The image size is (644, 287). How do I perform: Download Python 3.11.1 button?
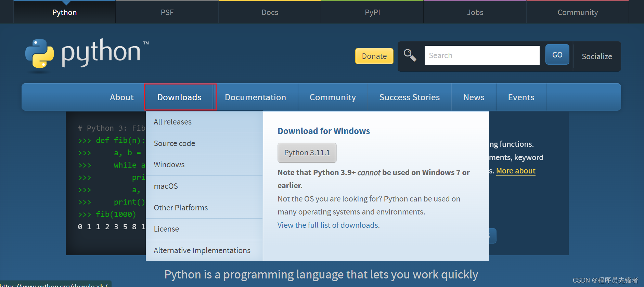click(x=307, y=153)
